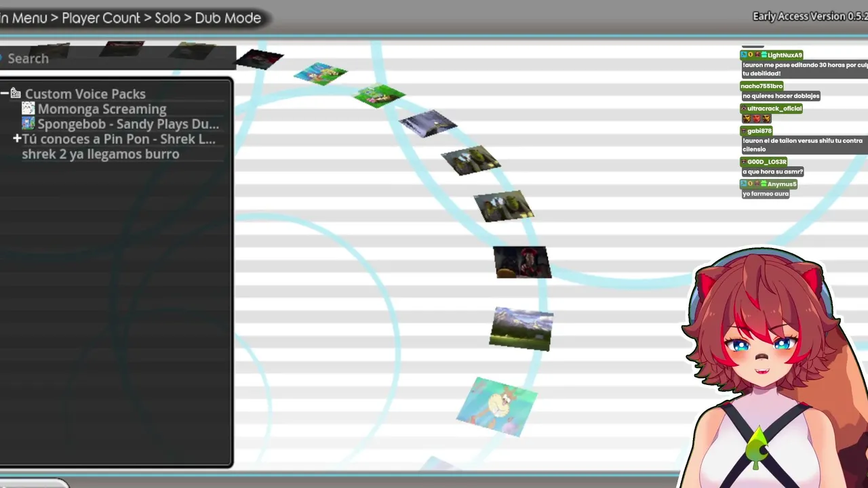The width and height of the screenshot is (868, 488).
Task: Click chat username Anymus5
Action: point(782,184)
